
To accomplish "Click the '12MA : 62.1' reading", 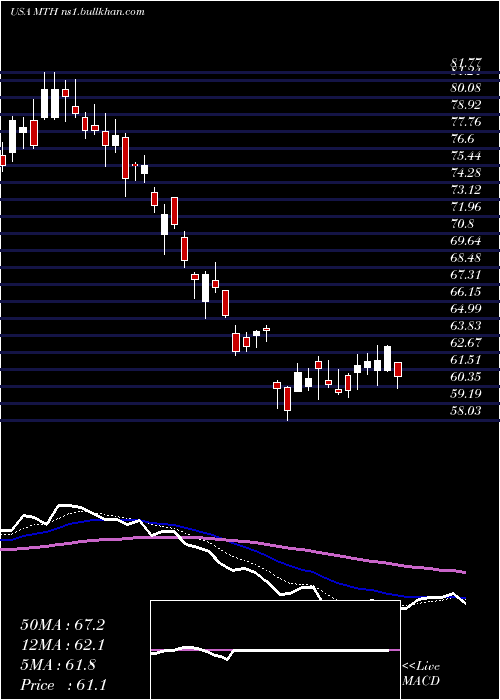I will point(62,645).
